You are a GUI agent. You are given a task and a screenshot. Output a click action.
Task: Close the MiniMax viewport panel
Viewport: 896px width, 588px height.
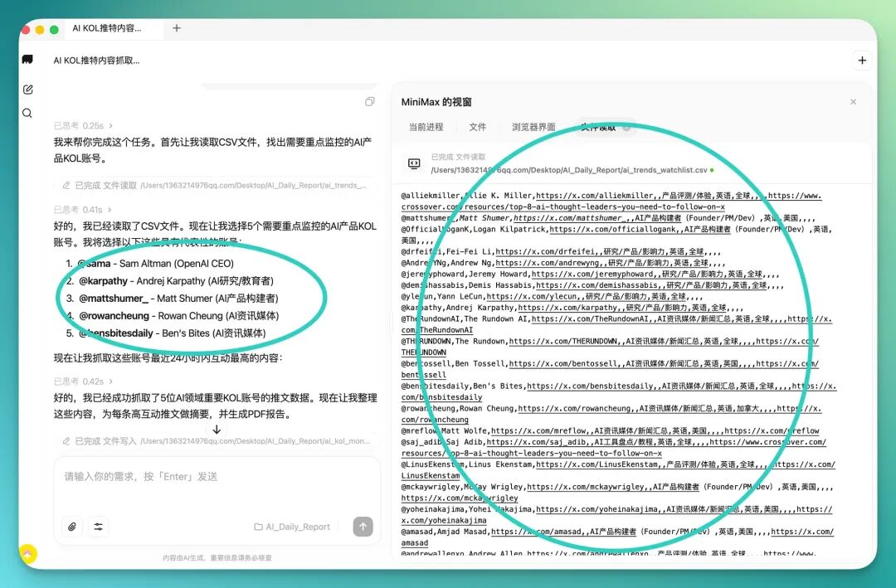click(853, 102)
